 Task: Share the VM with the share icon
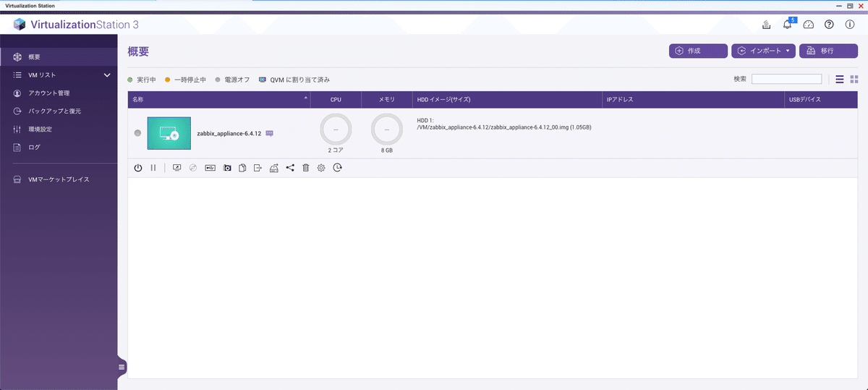[290, 168]
